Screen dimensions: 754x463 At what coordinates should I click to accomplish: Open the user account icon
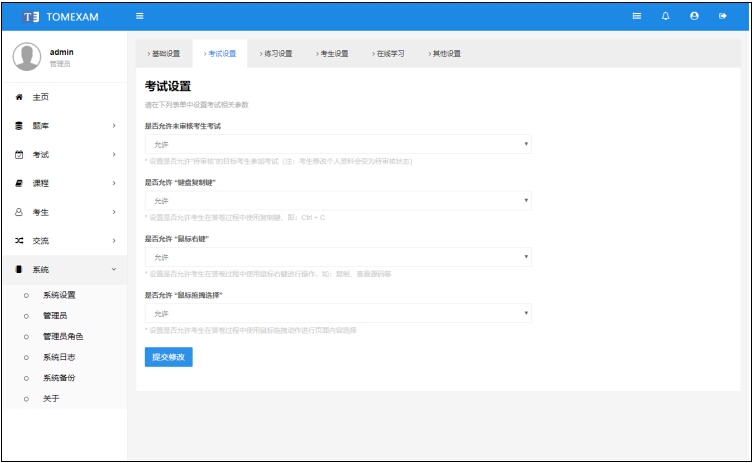[x=694, y=16]
